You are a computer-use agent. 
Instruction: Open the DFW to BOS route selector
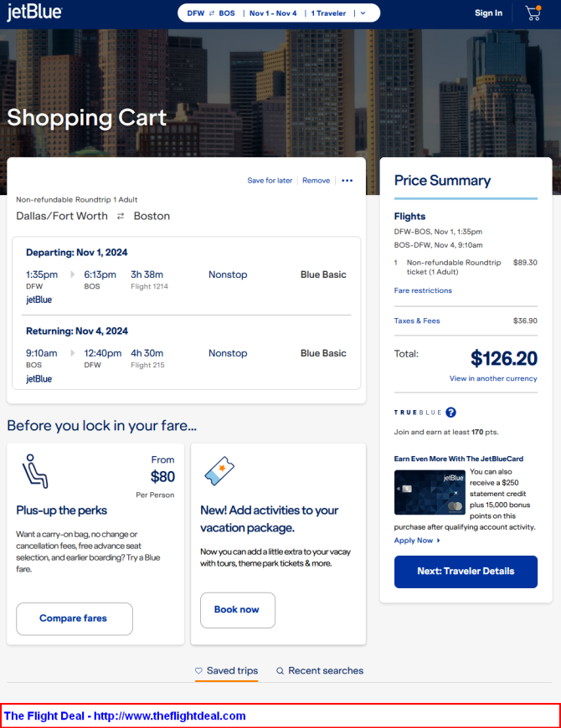pos(211,13)
